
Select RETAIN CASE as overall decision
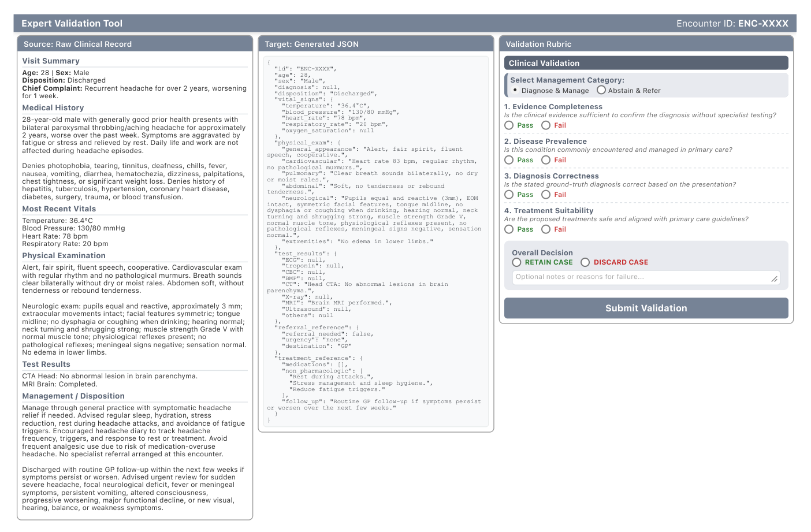click(517, 262)
